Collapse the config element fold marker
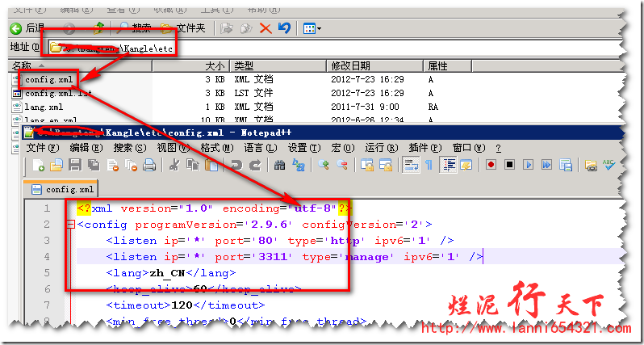This screenshot has height=345, width=644. [69, 225]
